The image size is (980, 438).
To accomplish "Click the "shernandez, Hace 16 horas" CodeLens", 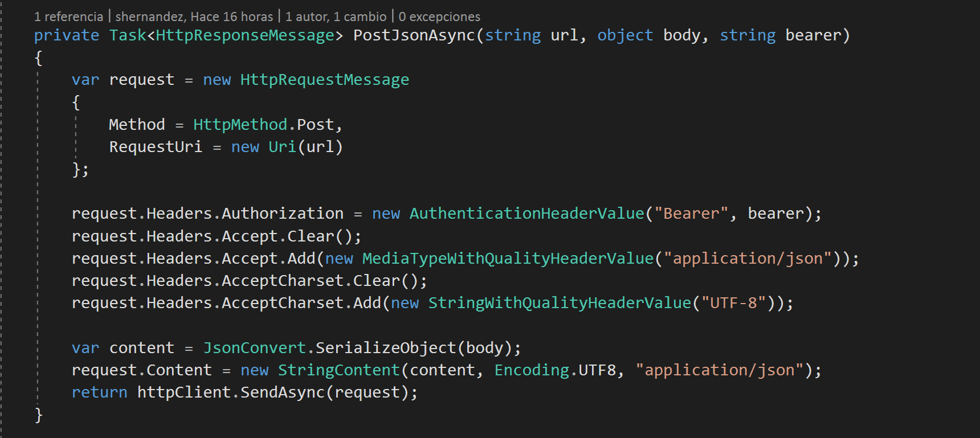I will coord(194,17).
